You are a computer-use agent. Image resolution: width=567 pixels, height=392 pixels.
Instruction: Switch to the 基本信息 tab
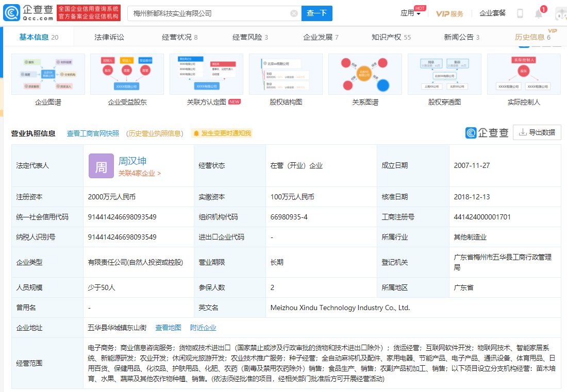point(38,37)
